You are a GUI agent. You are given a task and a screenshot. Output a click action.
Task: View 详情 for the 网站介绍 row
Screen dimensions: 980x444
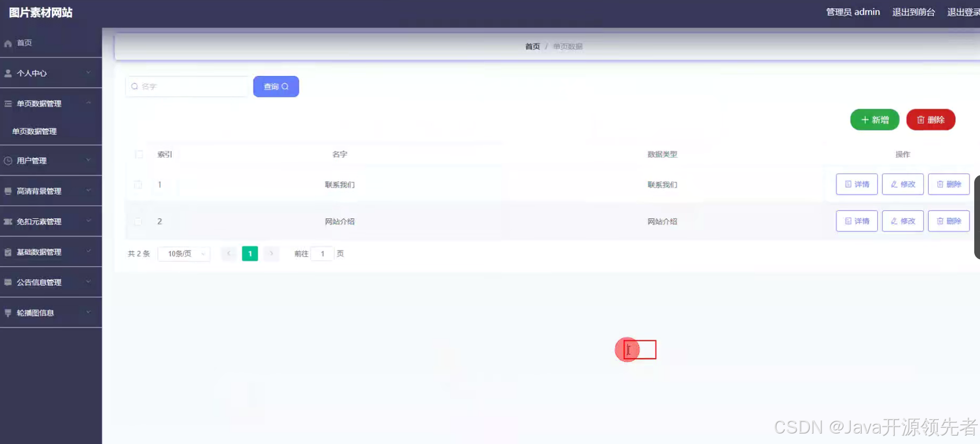point(857,221)
